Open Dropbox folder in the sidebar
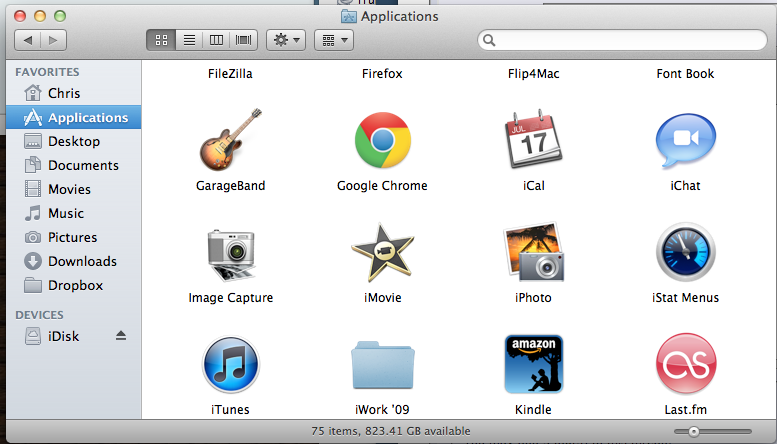Image resolution: width=777 pixels, height=444 pixels. click(73, 285)
